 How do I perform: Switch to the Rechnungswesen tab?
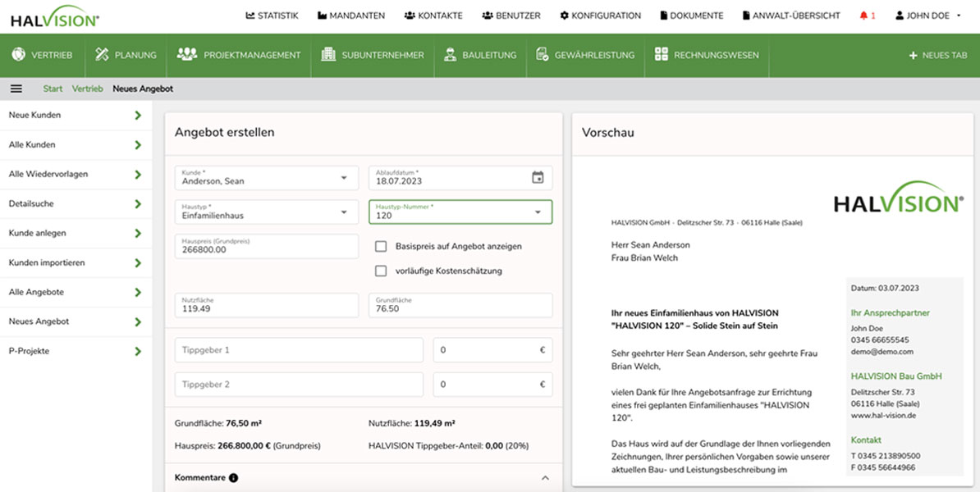[x=706, y=55]
